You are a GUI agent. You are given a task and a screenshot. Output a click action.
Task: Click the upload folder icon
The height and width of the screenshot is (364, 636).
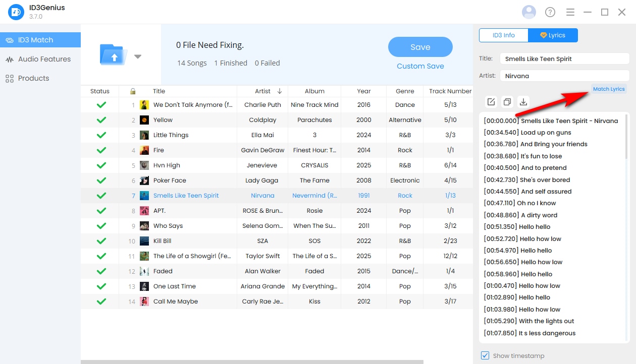[x=114, y=54]
